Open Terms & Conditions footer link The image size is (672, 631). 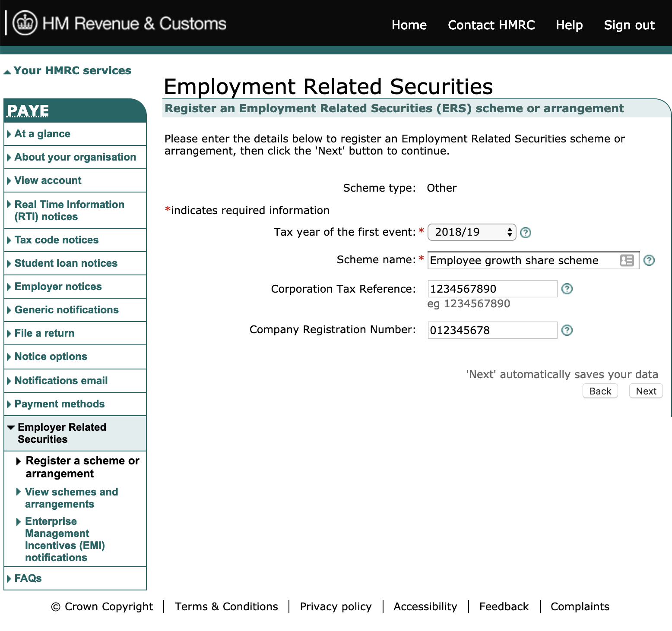click(226, 606)
